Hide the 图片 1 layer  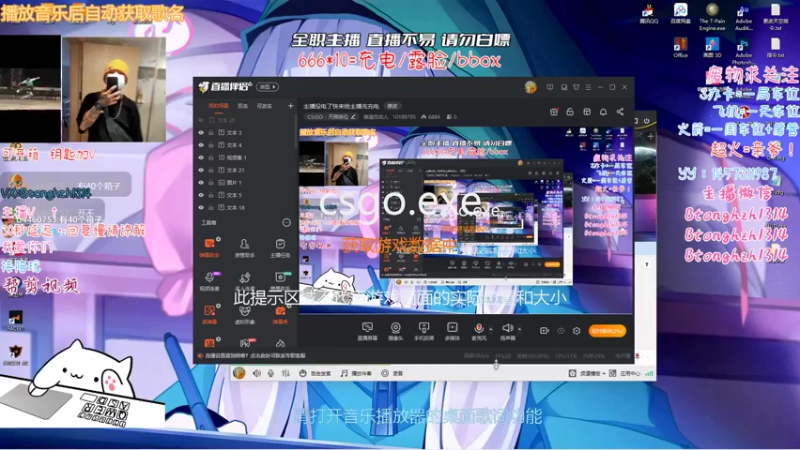(x=201, y=182)
